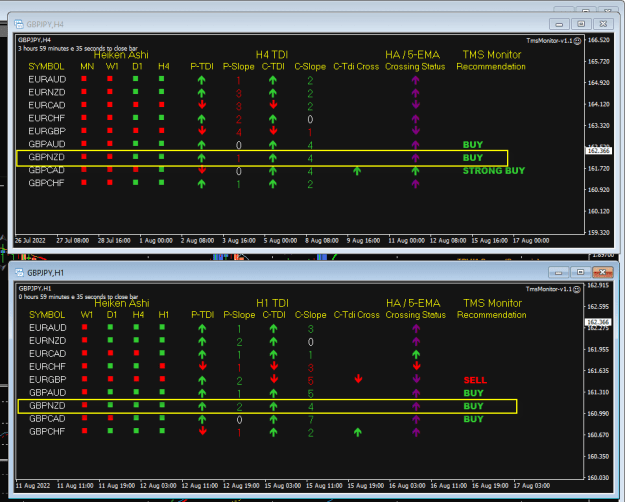Image resolution: width=625 pixels, height=502 pixels.
Task: Click the GBPJPY,H4 window title text
Action: 45,24
